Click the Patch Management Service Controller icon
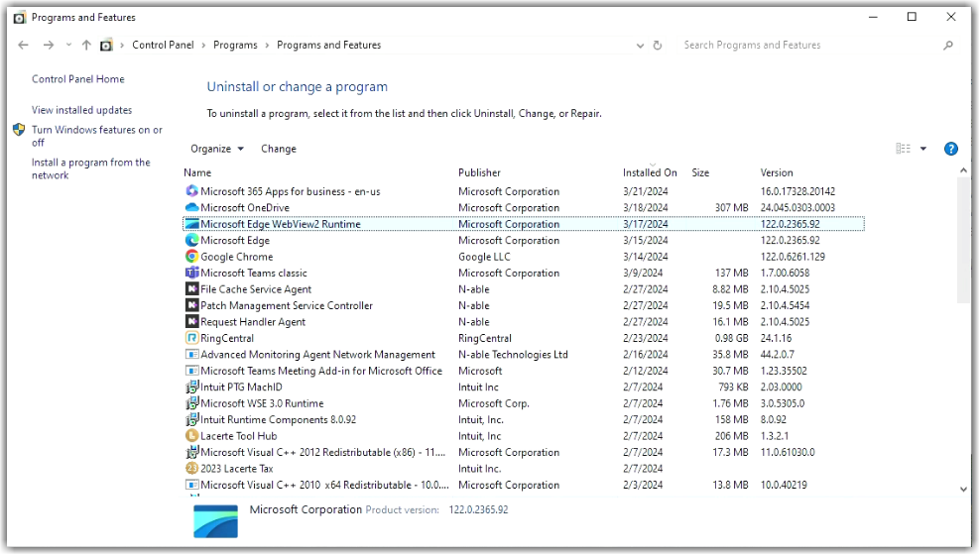Viewport: 980px width, 555px height. (191, 304)
